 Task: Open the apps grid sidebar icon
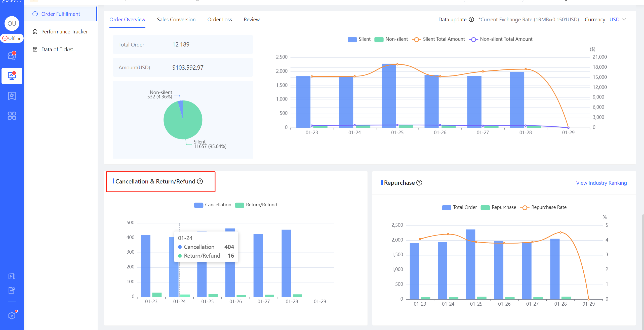tap(12, 116)
